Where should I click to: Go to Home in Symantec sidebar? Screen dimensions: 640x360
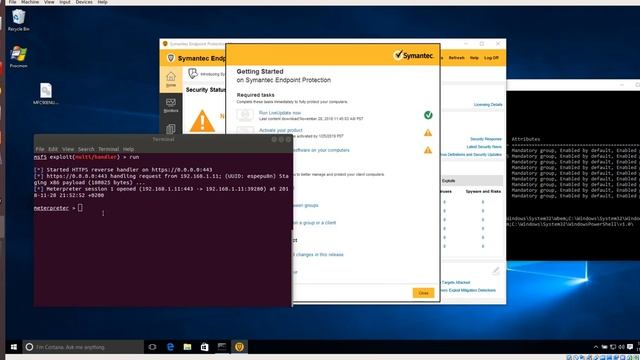coord(171,79)
